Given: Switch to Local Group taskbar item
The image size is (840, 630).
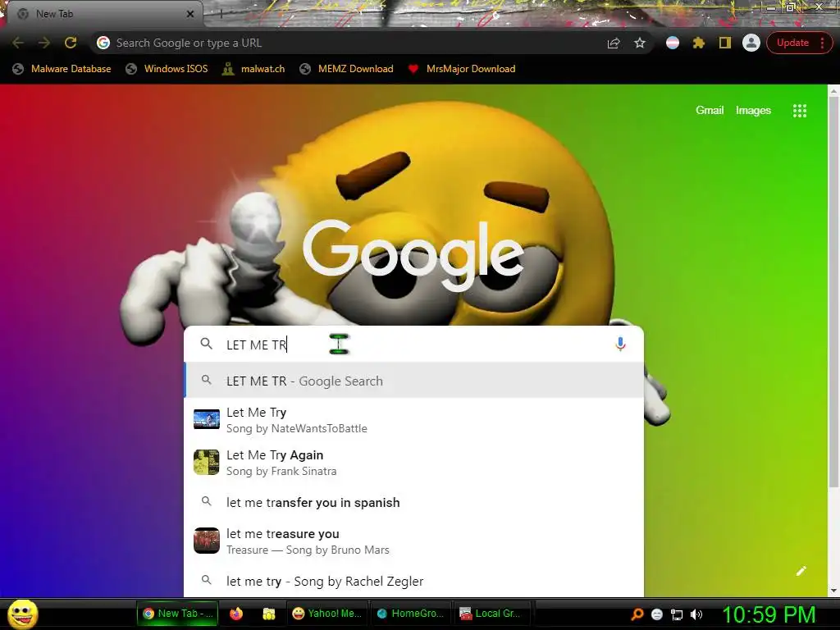Looking at the screenshot, I should pos(494,614).
